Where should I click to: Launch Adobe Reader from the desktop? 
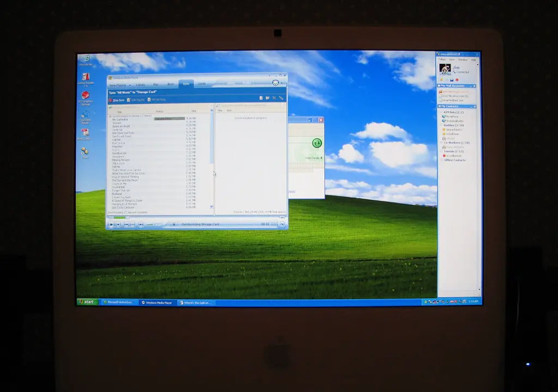[86, 79]
